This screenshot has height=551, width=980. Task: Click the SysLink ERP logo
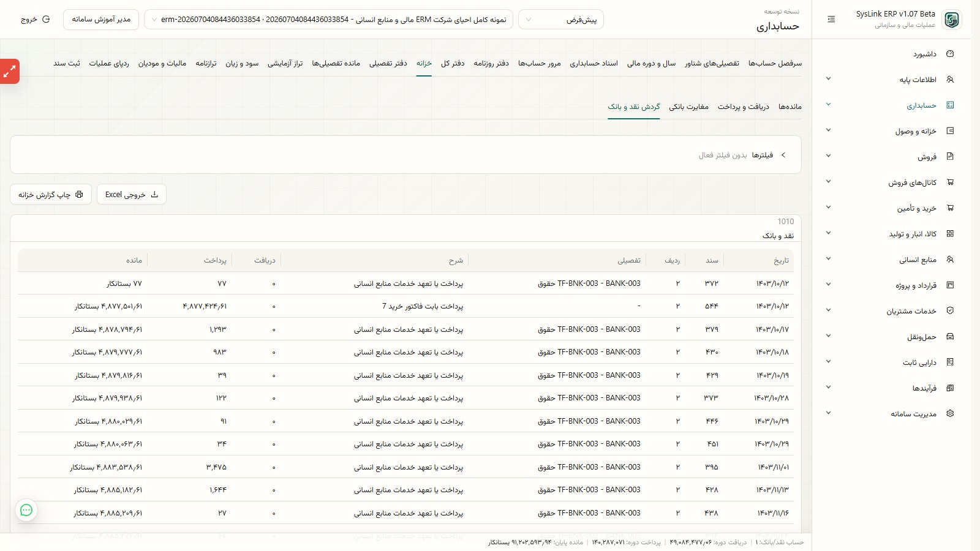point(952,20)
